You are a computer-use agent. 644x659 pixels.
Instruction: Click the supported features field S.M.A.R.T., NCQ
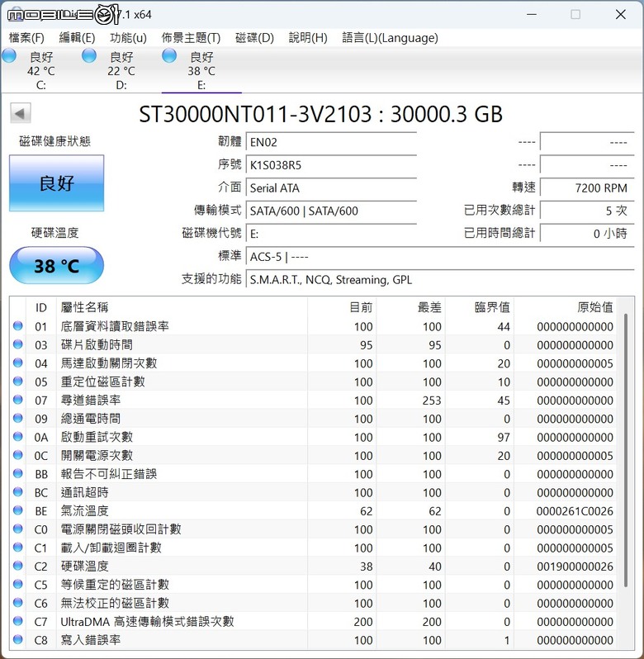440,279
